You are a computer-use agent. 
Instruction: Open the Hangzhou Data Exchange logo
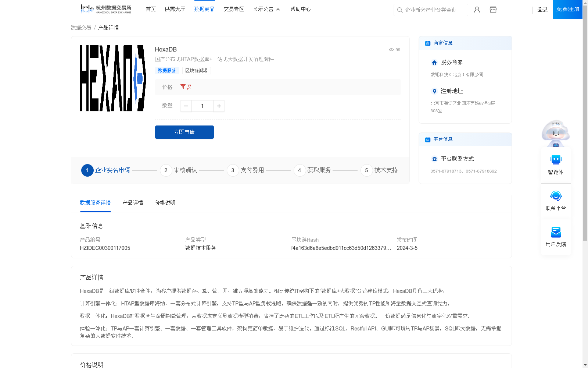[x=106, y=9]
